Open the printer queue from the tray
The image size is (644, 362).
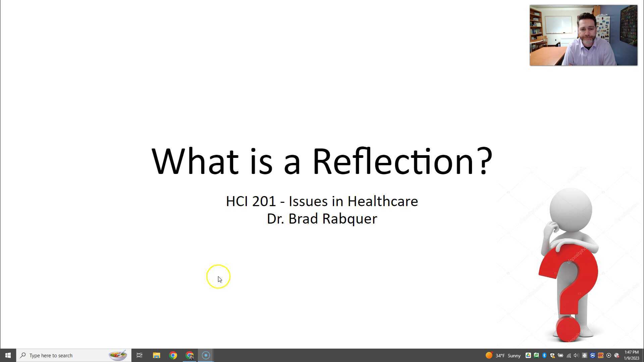pyautogui.click(x=584, y=355)
